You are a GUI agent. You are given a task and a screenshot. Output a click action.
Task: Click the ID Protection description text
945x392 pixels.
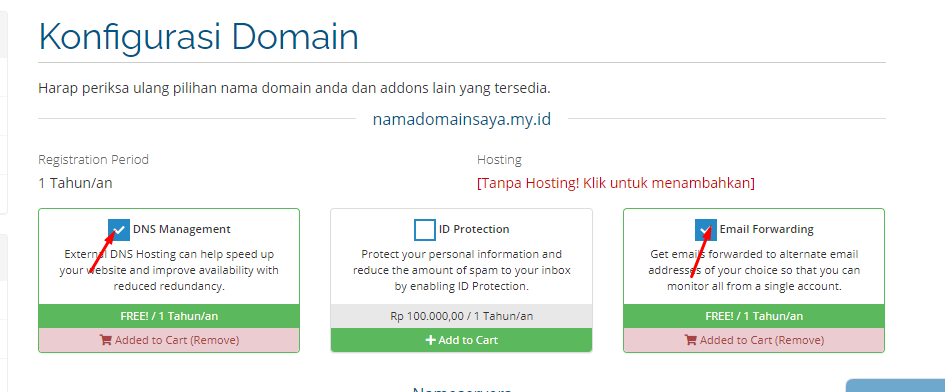point(462,270)
